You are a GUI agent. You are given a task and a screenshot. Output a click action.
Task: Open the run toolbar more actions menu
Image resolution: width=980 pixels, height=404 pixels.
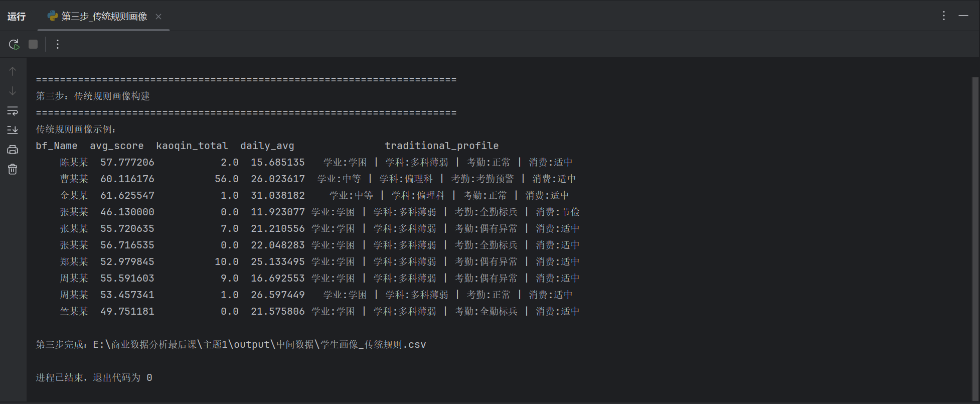(58, 44)
